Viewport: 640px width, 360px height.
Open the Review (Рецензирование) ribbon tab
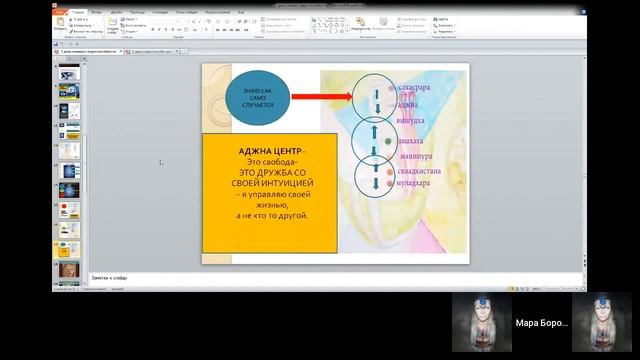218,12
